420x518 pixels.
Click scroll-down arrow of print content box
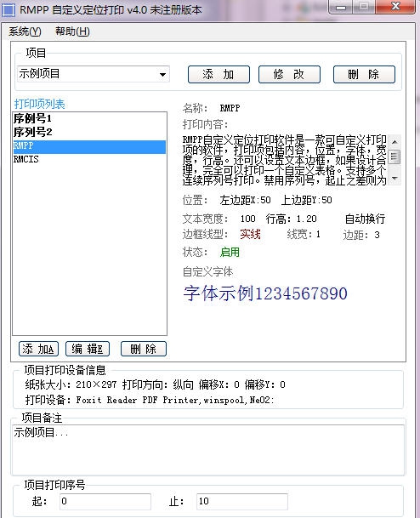(x=394, y=179)
